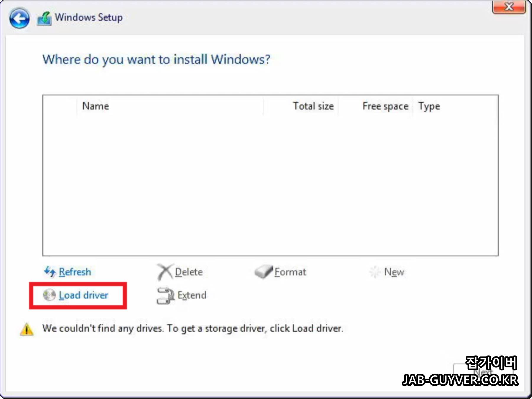
Task: Click the Refresh arrows icon
Action: (50, 272)
